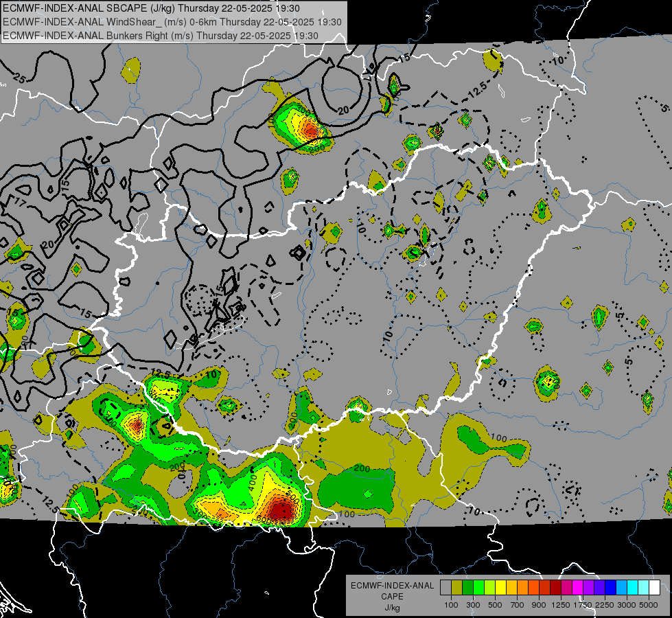
Task: Click the Bunkers Right (m/s) title line
Action: (161, 36)
